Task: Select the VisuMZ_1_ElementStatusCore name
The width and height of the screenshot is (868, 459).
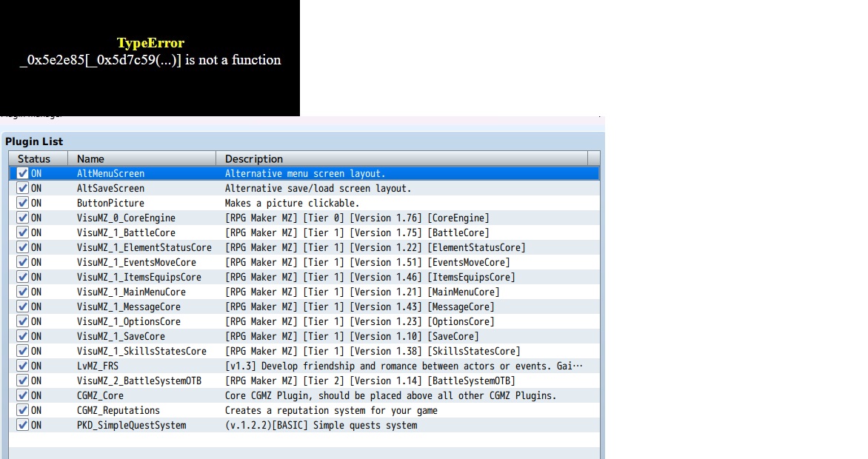Action: click(x=144, y=247)
